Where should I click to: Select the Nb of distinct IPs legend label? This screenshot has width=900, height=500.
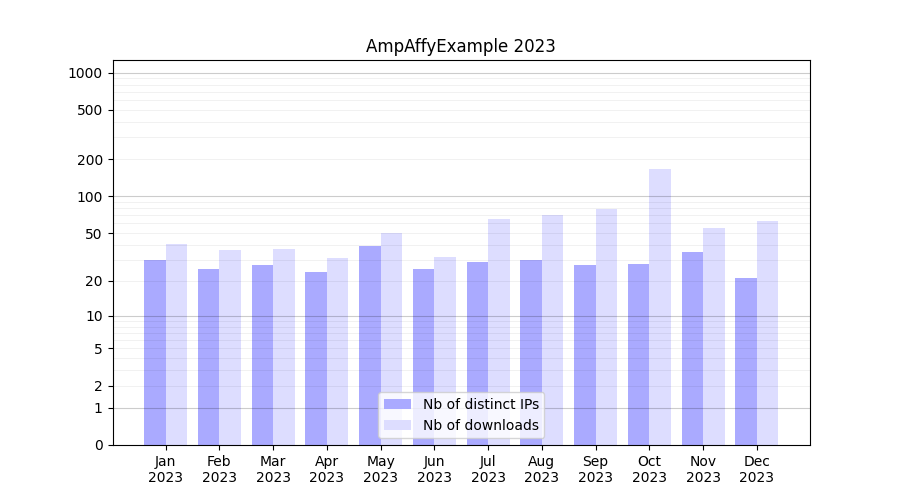[480, 404]
